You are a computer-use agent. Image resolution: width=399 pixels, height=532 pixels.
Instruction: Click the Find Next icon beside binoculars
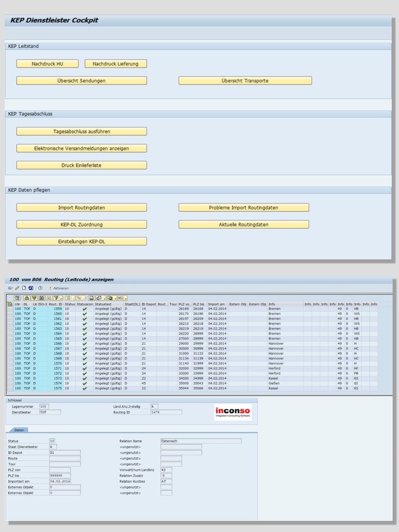48,298
